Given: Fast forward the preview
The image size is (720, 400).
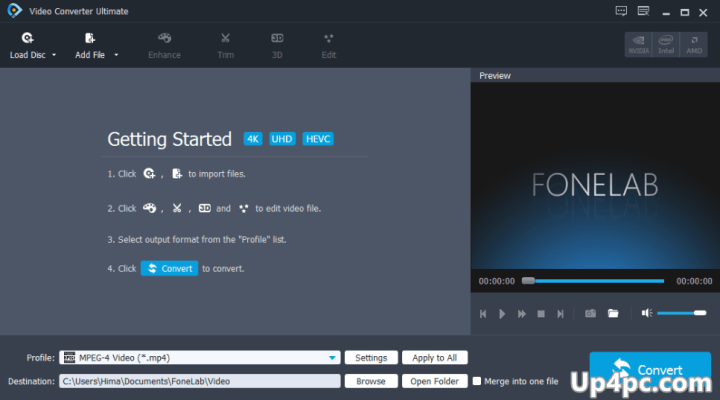Looking at the screenshot, I should pyautogui.click(x=522, y=314).
